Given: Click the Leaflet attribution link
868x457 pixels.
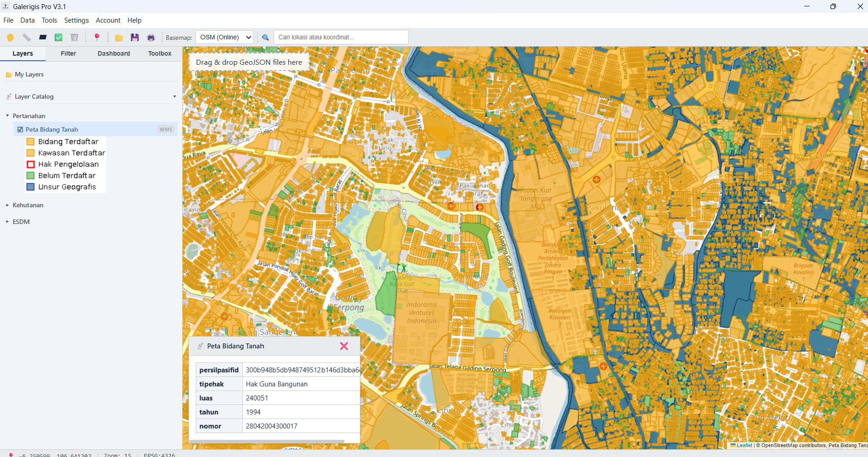Looking at the screenshot, I should [744, 445].
